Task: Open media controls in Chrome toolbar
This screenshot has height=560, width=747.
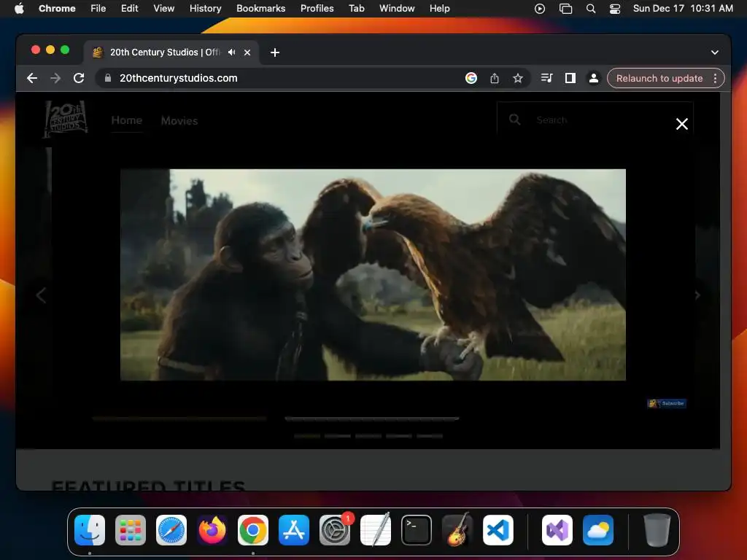Action: pos(546,78)
